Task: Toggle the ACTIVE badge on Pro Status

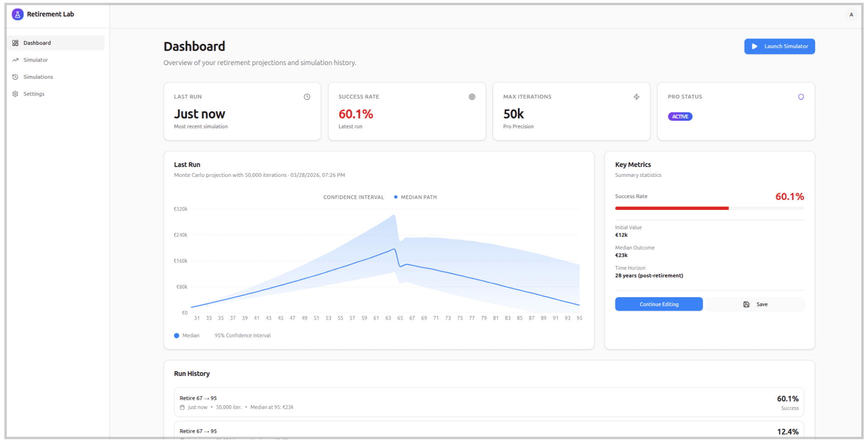Action: point(680,116)
